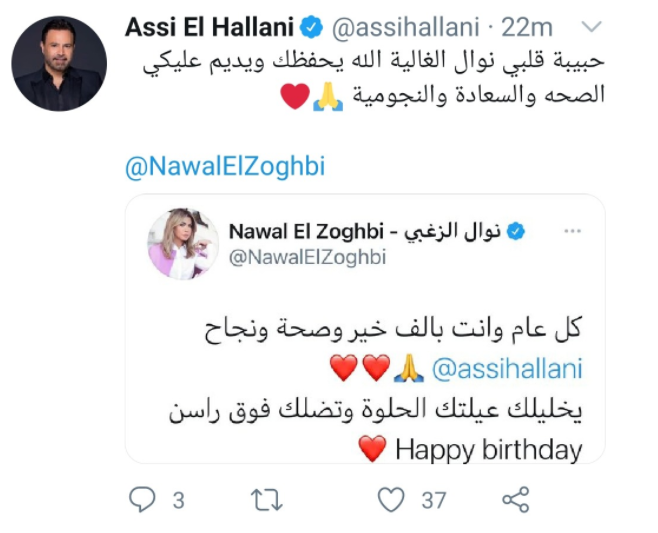Click Assi El Hallani's verified badge
This screenshot has width=658, height=533.
click(x=311, y=28)
